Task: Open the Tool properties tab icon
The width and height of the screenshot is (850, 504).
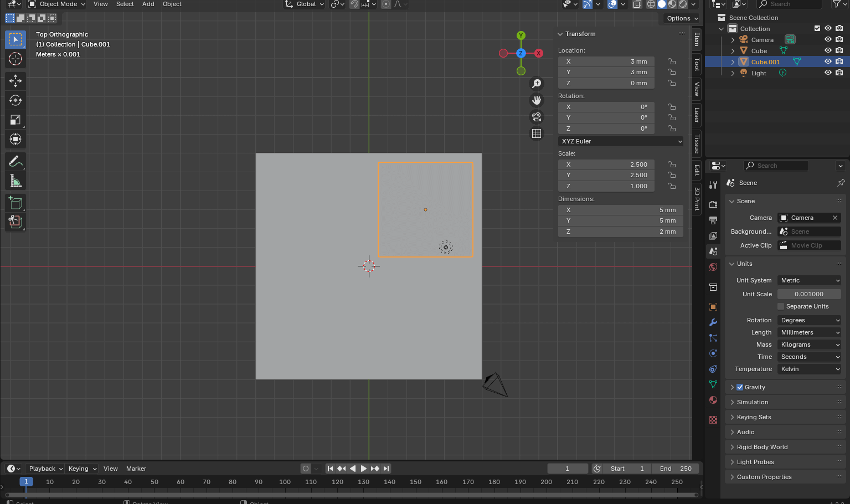Action: (713, 184)
